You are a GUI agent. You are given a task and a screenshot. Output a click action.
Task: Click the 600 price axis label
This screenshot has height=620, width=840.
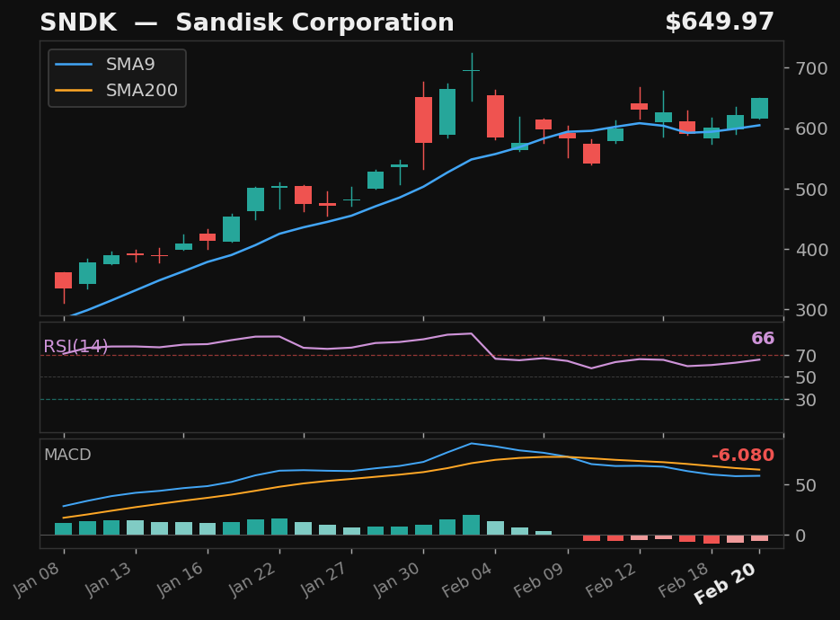coord(811,128)
